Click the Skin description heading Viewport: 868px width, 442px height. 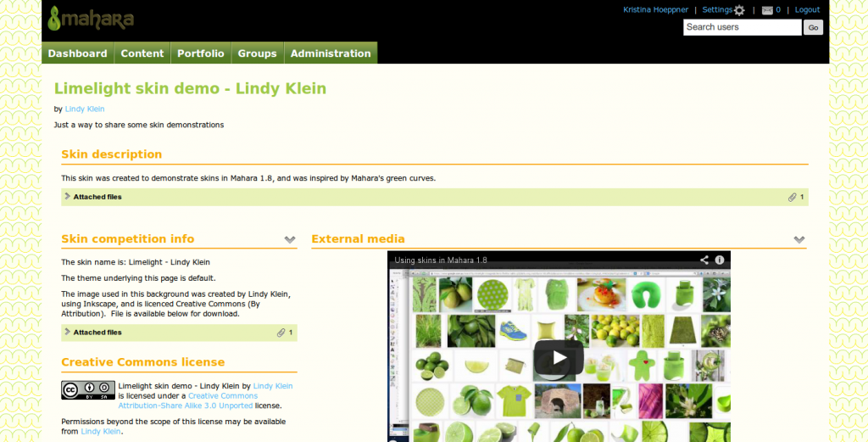pyautogui.click(x=112, y=154)
